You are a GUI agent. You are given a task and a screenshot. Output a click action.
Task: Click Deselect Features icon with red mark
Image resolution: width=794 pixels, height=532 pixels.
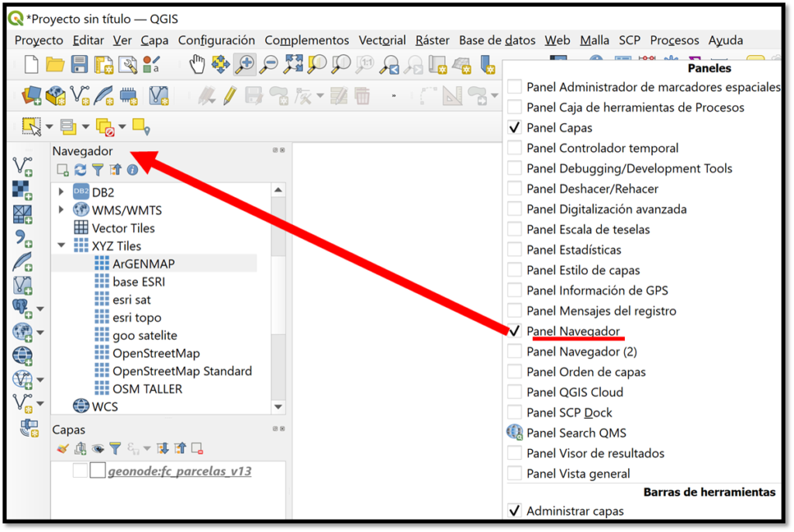(x=105, y=127)
